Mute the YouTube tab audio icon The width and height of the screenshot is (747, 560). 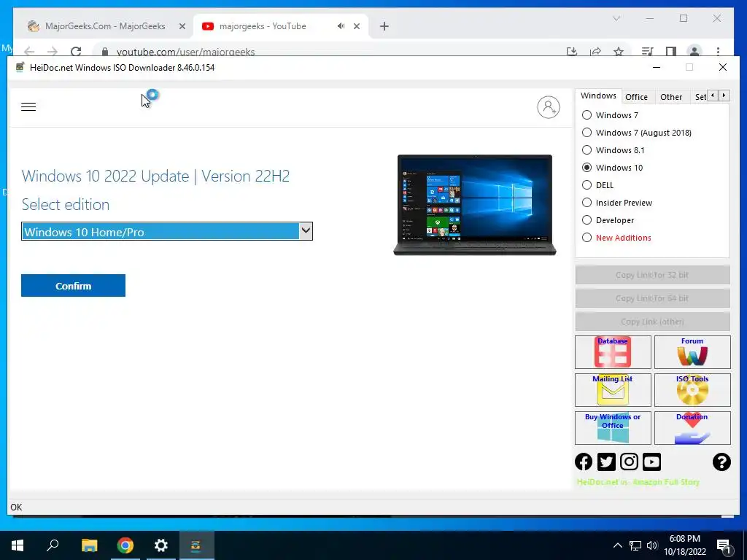pos(341,26)
